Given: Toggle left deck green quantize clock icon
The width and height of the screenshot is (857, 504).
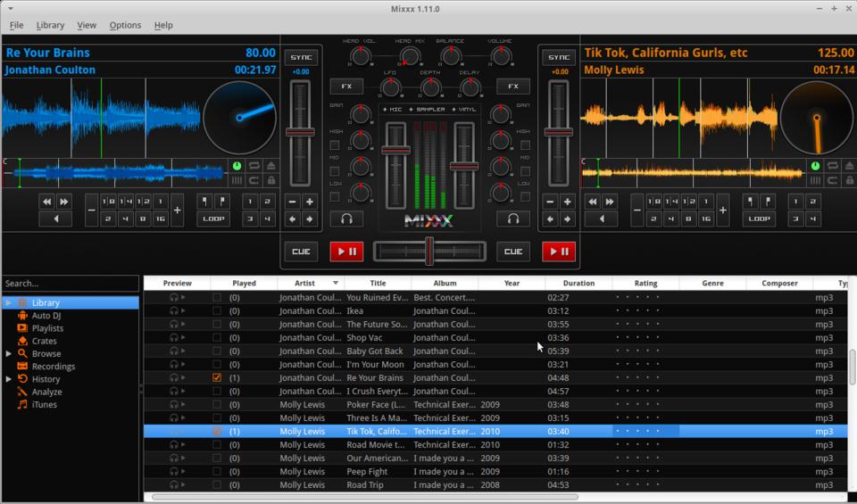Looking at the screenshot, I should coord(237,166).
